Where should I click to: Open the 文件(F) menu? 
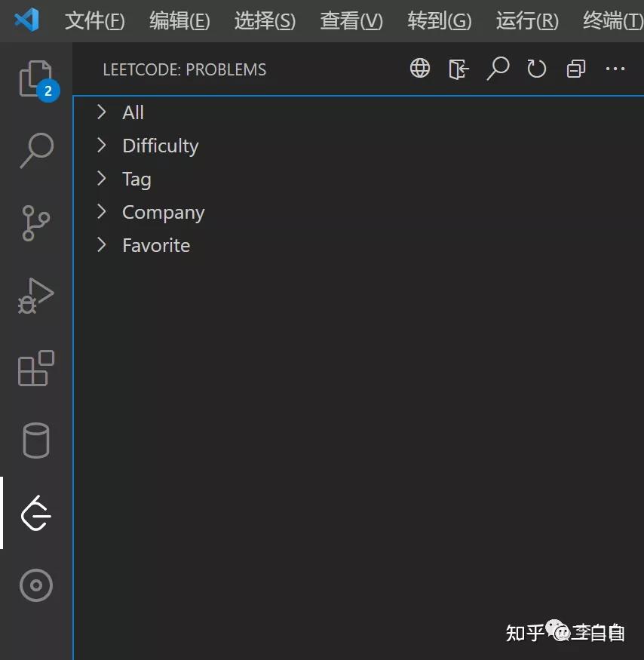coord(95,20)
